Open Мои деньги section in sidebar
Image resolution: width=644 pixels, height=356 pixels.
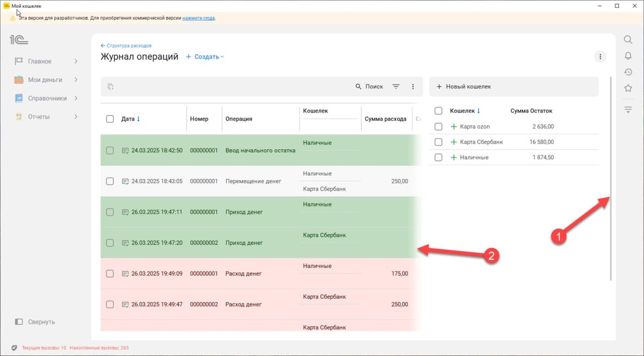click(x=46, y=80)
